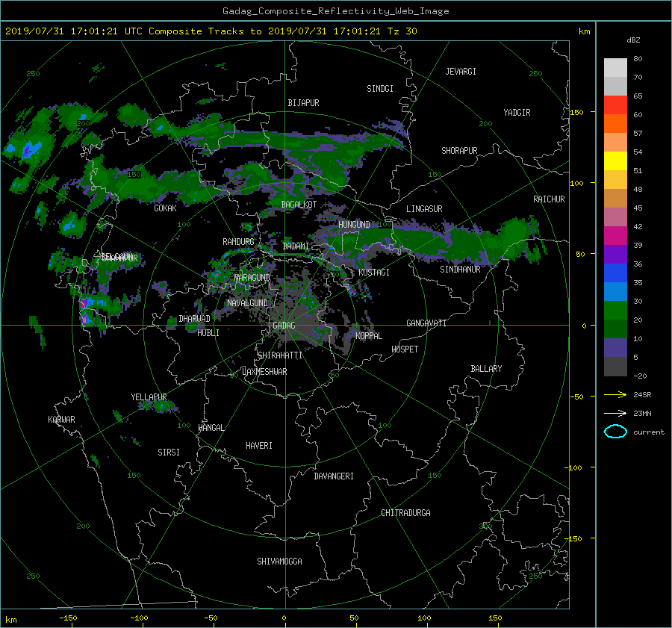Select the dark grey -20 to 5 dBZ swatch
Image resolution: width=672 pixels, height=628 pixels.
pyautogui.click(x=615, y=367)
